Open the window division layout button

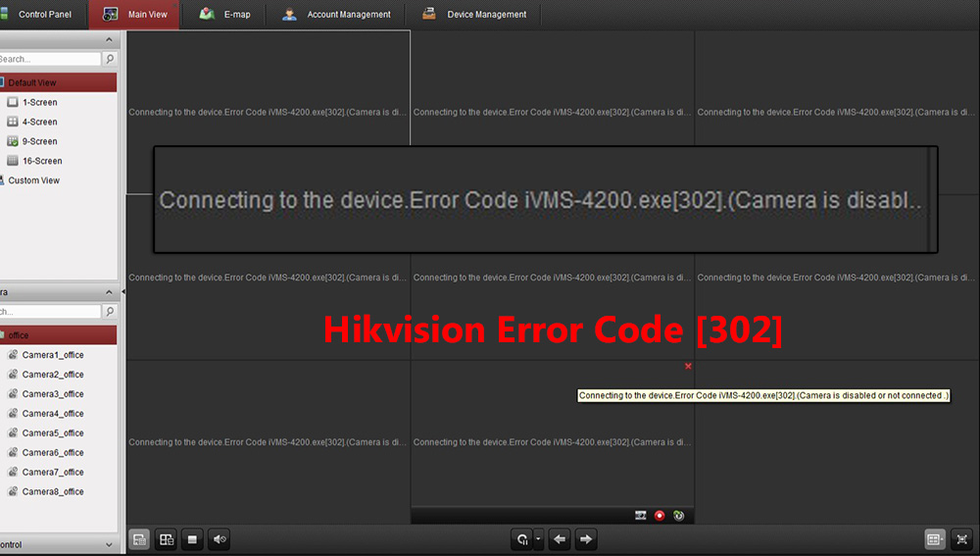[935, 539]
